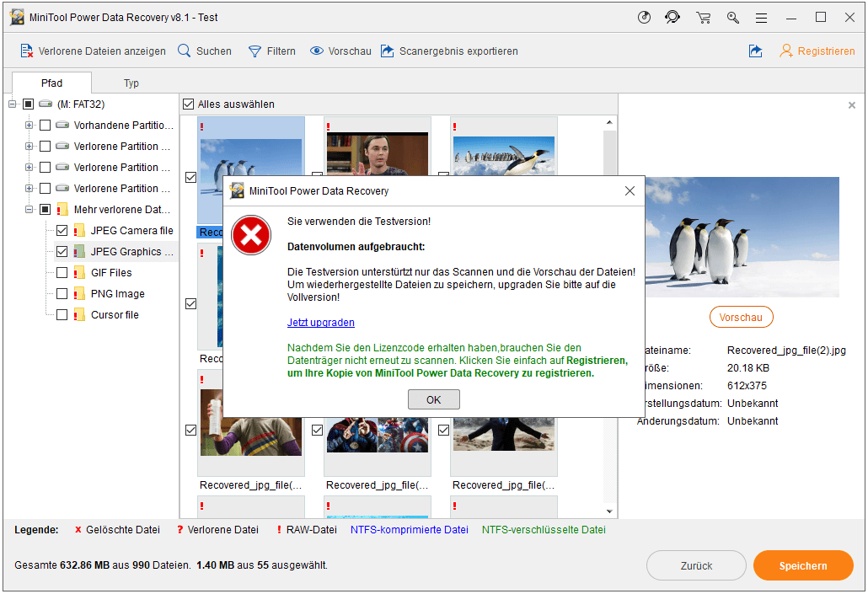This screenshot has width=868, height=594.
Task: Open the support headset icon in title bar
Action: point(672,18)
